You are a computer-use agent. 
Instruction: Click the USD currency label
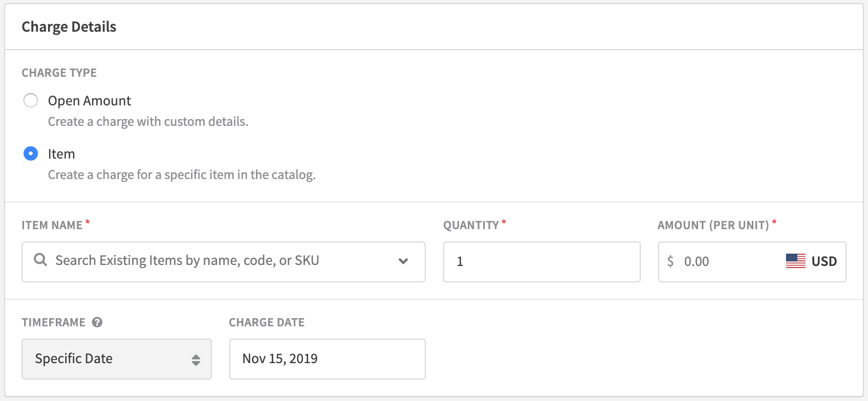click(824, 261)
